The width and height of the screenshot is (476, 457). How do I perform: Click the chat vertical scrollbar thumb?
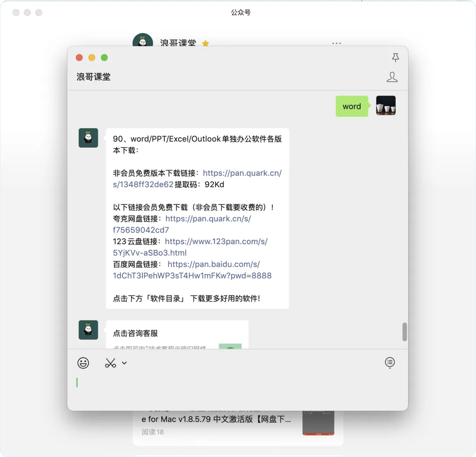[404, 332]
